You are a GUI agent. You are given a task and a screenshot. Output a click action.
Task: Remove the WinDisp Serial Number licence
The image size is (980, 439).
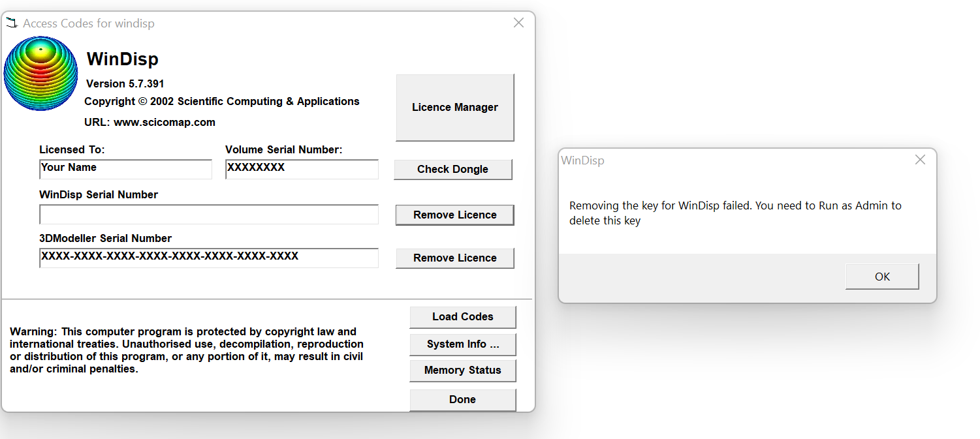(454, 215)
